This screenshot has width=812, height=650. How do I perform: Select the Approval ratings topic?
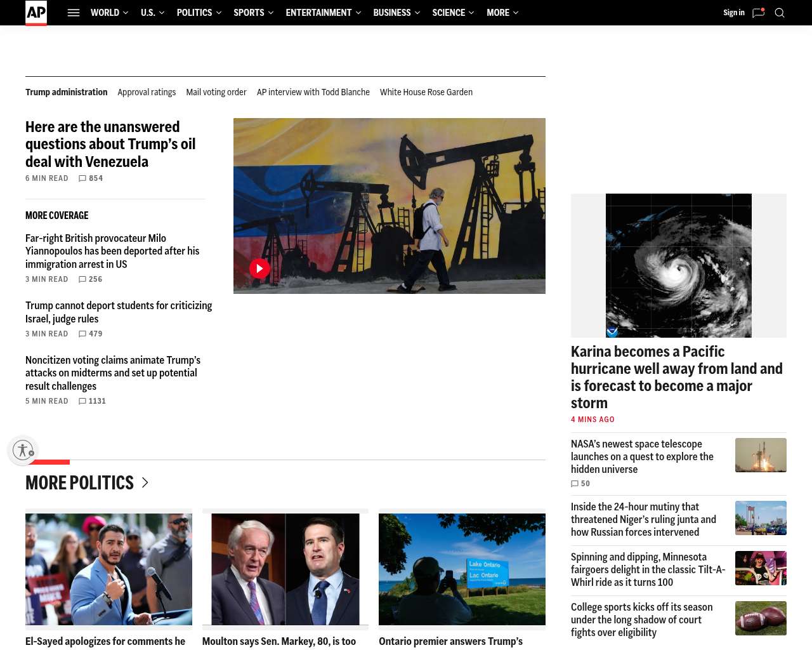(147, 92)
